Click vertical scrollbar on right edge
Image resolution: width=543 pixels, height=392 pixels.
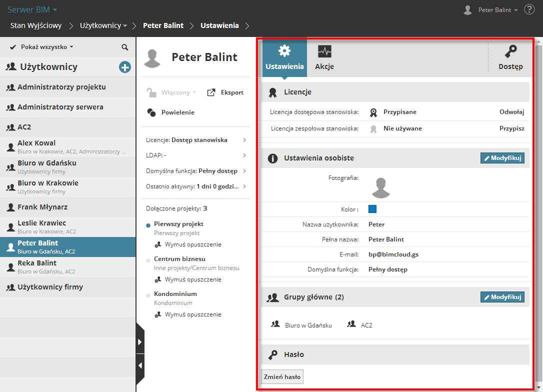538,214
